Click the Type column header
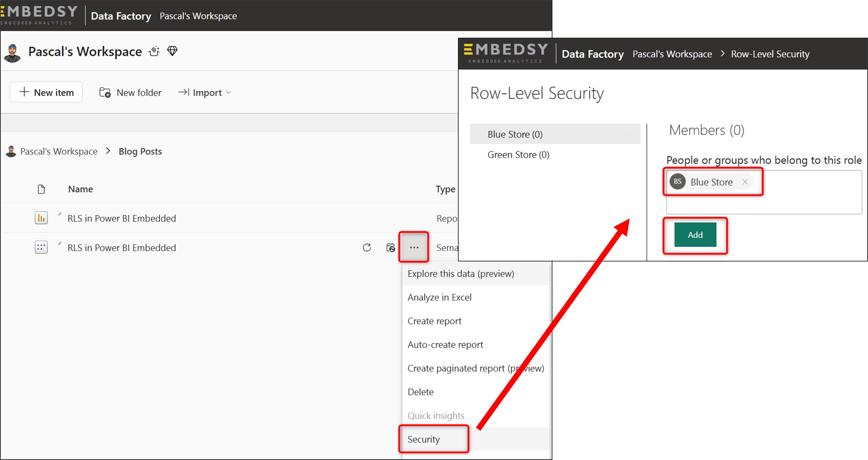Image resolution: width=868 pixels, height=460 pixels. click(445, 189)
